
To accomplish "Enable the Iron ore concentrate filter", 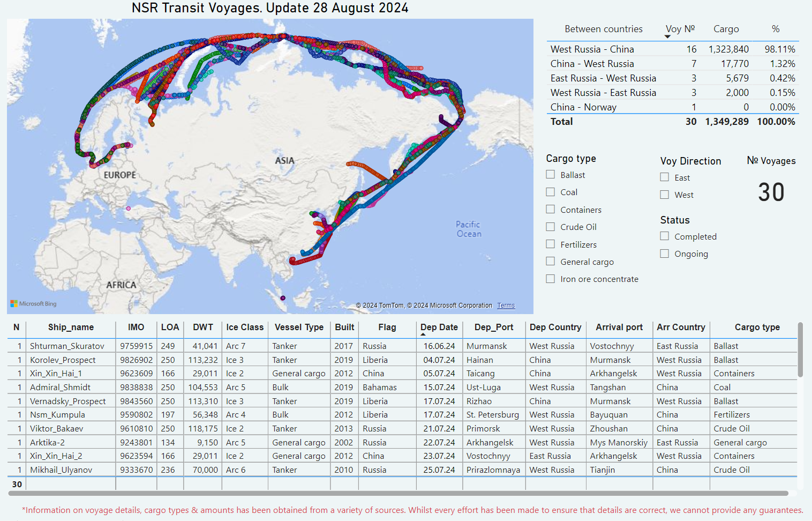I will pyautogui.click(x=550, y=278).
